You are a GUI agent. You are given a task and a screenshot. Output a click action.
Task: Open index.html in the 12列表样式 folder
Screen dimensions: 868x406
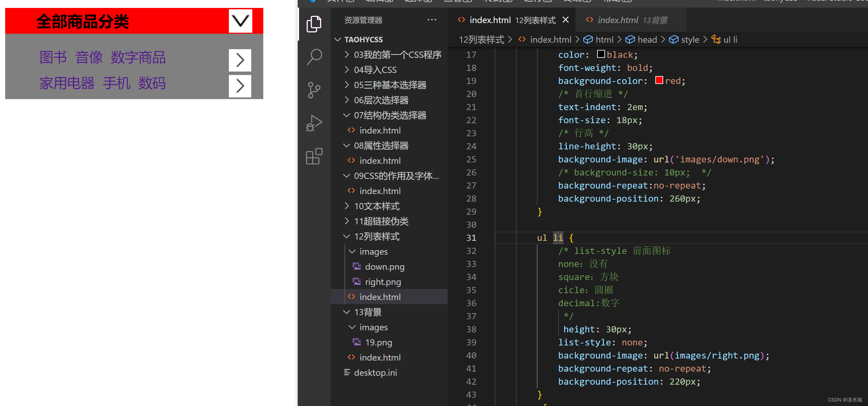(x=389, y=297)
